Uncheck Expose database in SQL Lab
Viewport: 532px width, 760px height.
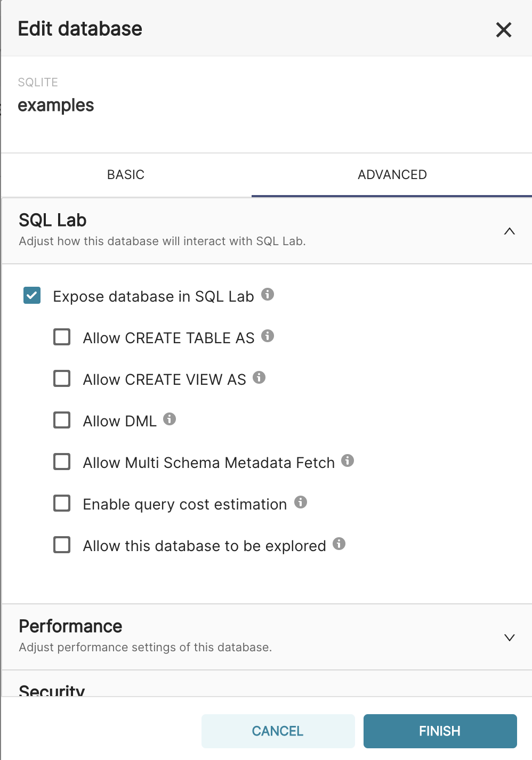point(32,295)
